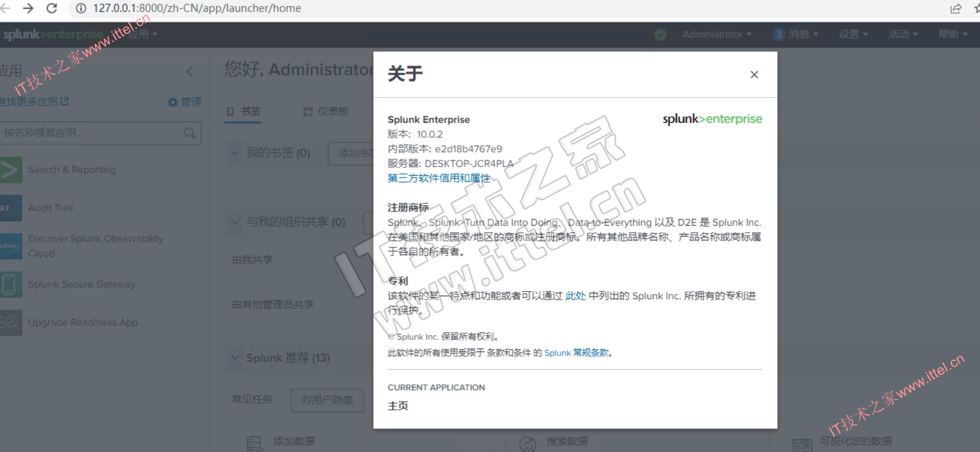Click the 管理 apps link
Viewport: 980px width, 452px height.
coord(184,102)
